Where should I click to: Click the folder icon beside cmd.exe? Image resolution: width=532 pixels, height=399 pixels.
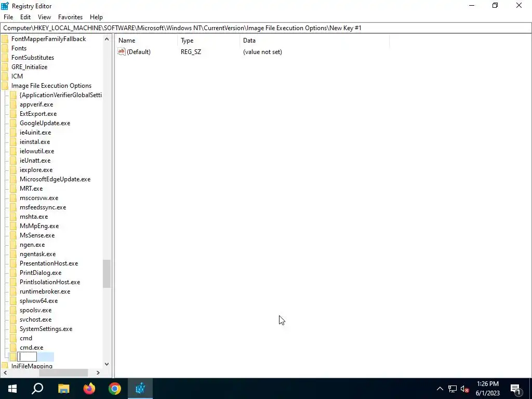pos(13,348)
